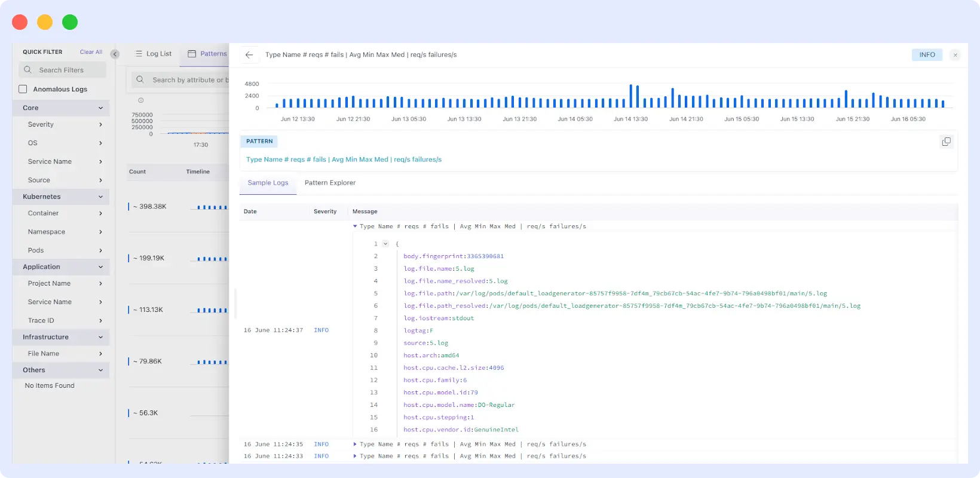The image size is (980, 478).
Task: Click the tallest histogram bar near Jun 14 13:30
Action: [630, 96]
